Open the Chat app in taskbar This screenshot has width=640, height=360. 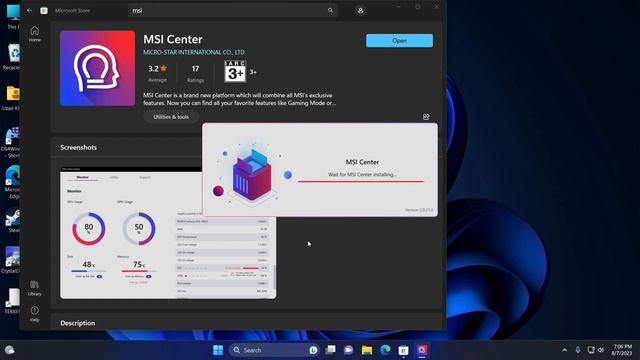[348, 350]
